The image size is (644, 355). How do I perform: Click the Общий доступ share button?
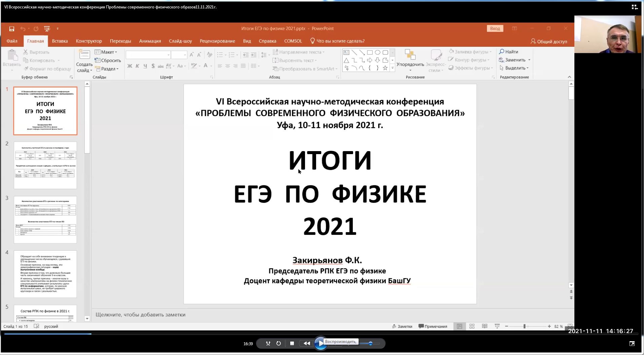point(549,41)
